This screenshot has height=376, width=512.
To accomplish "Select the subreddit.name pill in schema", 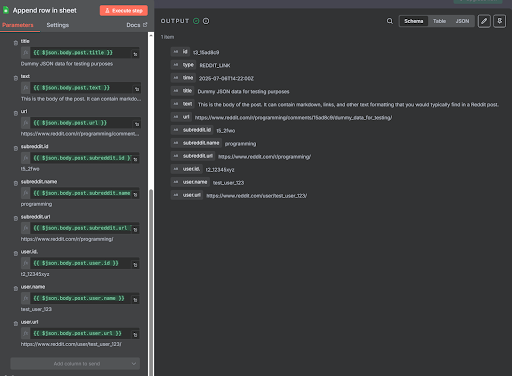I will click(196, 143).
